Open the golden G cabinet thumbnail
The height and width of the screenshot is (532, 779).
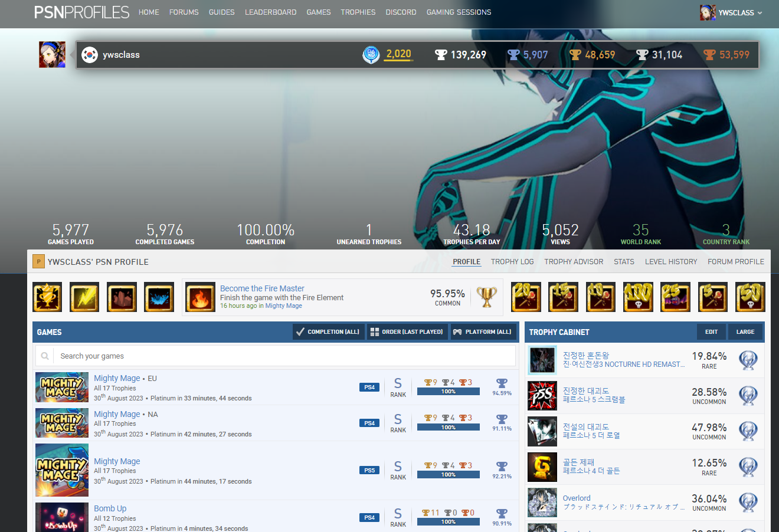[542, 467]
